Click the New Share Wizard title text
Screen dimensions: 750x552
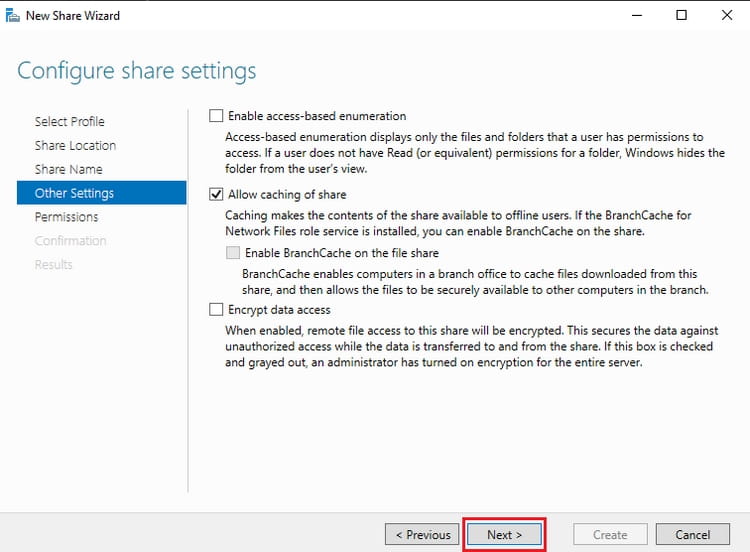pyautogui.click(x=73, y=16)
